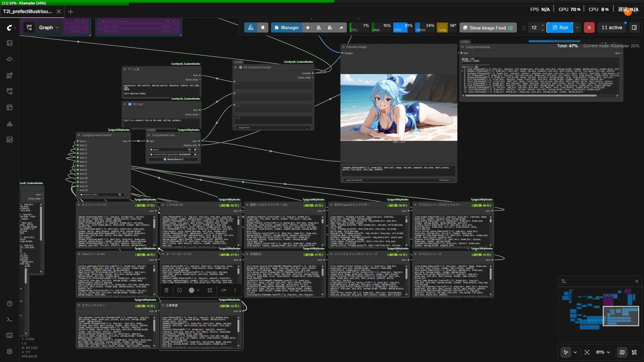Click the red cancel X button
The width and height of the screenshot is (644, 362).
point(589,27)
